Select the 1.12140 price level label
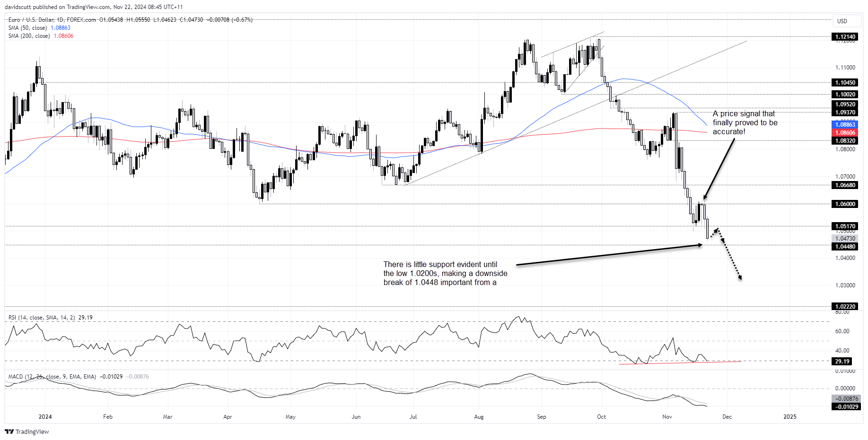This screenshot has width=868, height=440. pos(845,37)
